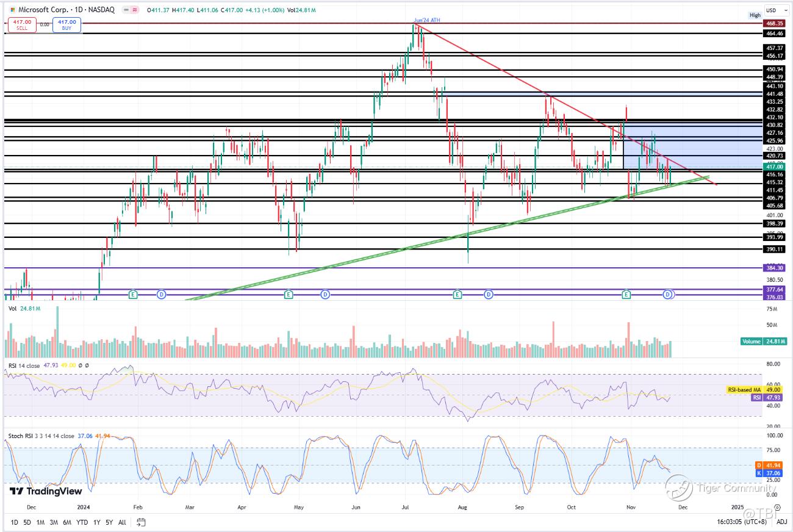Select the 1M time range
Image resolution: width=793 pixels, height=532 pixels.
coord(40,522)
